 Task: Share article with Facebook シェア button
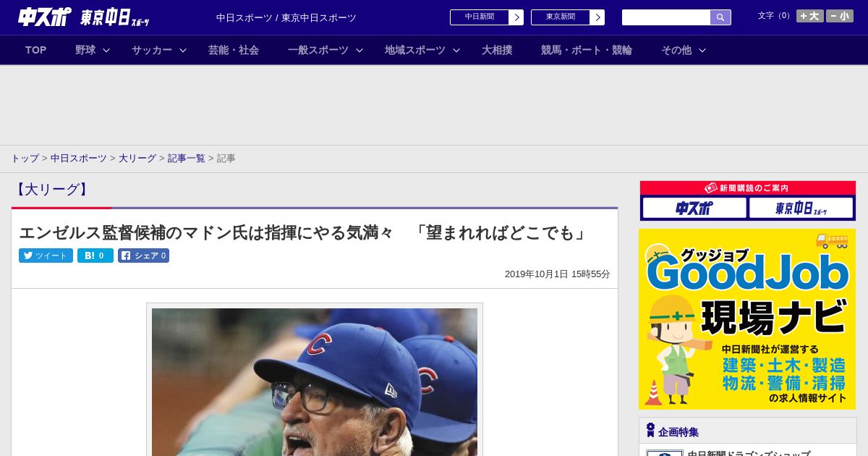pyautogui.click(x=143, y=256)
